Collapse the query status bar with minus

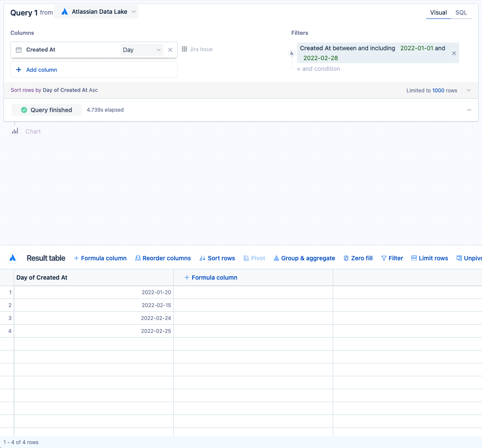tap(469, 110)
